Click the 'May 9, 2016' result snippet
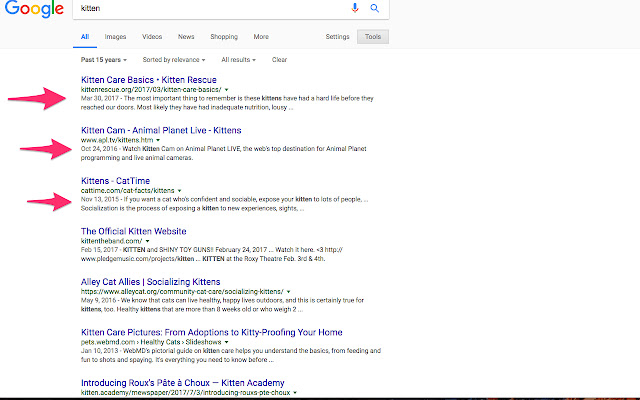Image resolution: width=640 pixels, height=400 pixels. pyautogui.click(x=222, y=305)
